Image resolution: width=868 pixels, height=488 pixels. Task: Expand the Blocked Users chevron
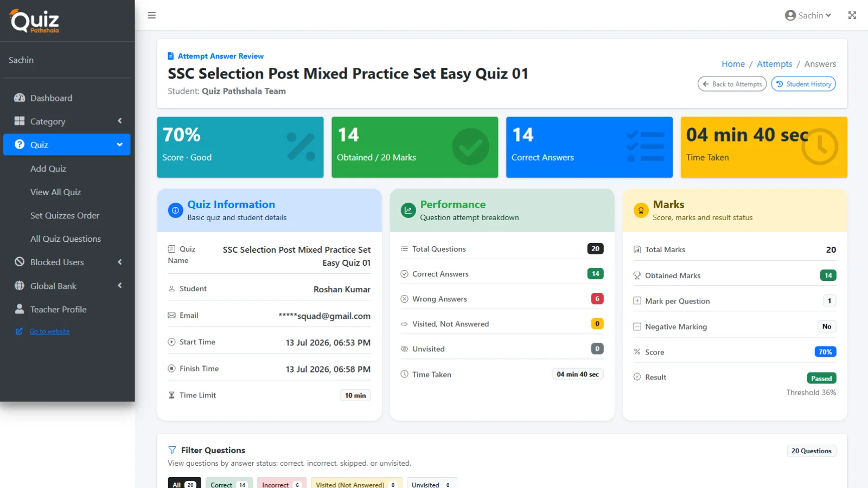tap(120, 262)
